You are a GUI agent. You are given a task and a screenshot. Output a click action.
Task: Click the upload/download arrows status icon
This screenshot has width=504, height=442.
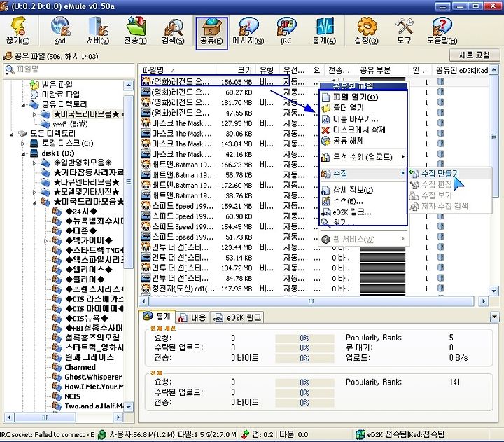(245, 434)
